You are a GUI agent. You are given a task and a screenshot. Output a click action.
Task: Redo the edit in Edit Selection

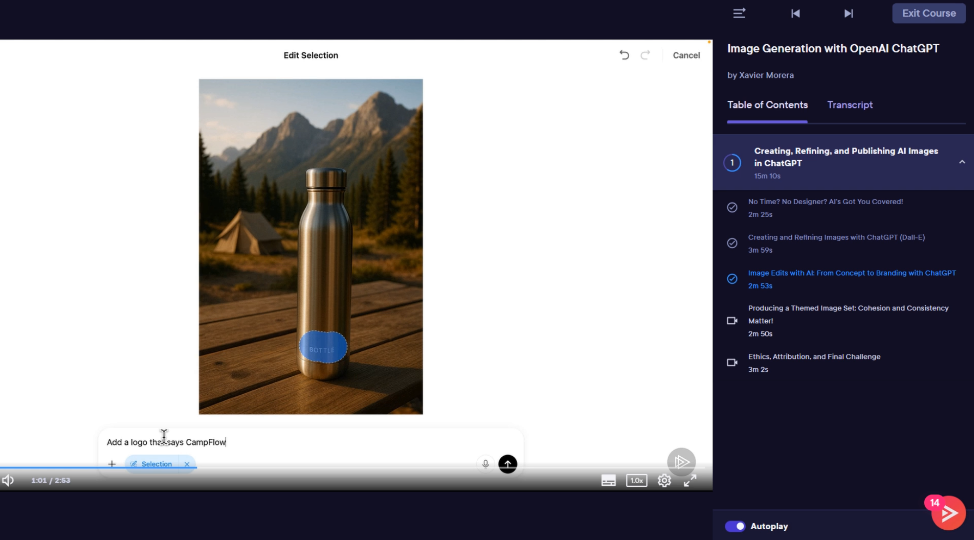click(645, 55)
